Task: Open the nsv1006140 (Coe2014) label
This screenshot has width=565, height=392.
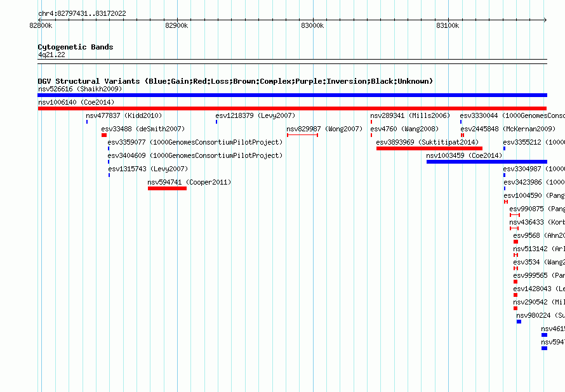Action: pos(76,102)
